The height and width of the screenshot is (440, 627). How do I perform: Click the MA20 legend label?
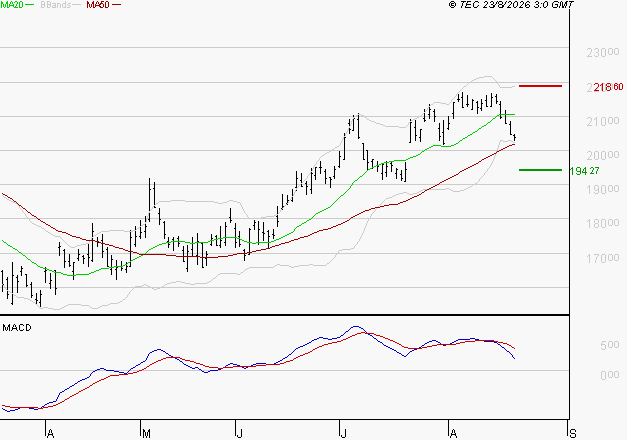pyautogui.click(x=12, y=5)
